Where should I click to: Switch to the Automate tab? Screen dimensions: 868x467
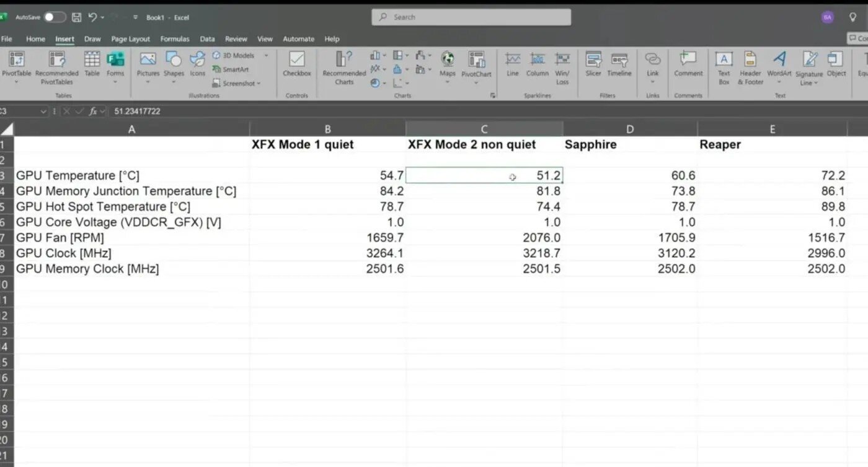point(298,39)
